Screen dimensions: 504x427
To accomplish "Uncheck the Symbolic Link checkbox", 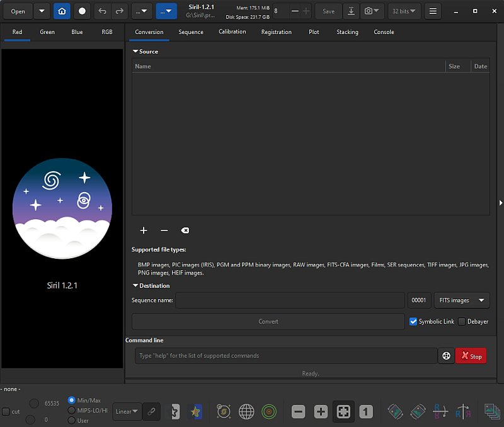I will point(413,321).
